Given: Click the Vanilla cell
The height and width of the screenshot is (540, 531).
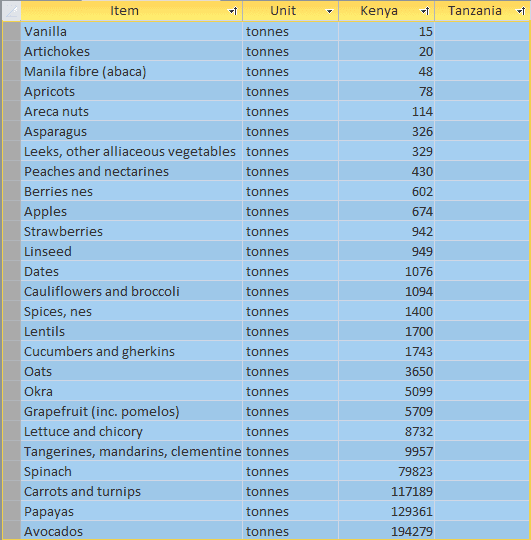Looking at the screenshot, I should coord(132,31).
